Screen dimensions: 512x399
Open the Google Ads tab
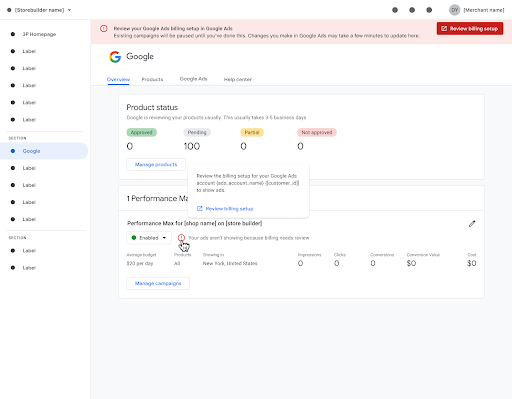pos(193,79)
